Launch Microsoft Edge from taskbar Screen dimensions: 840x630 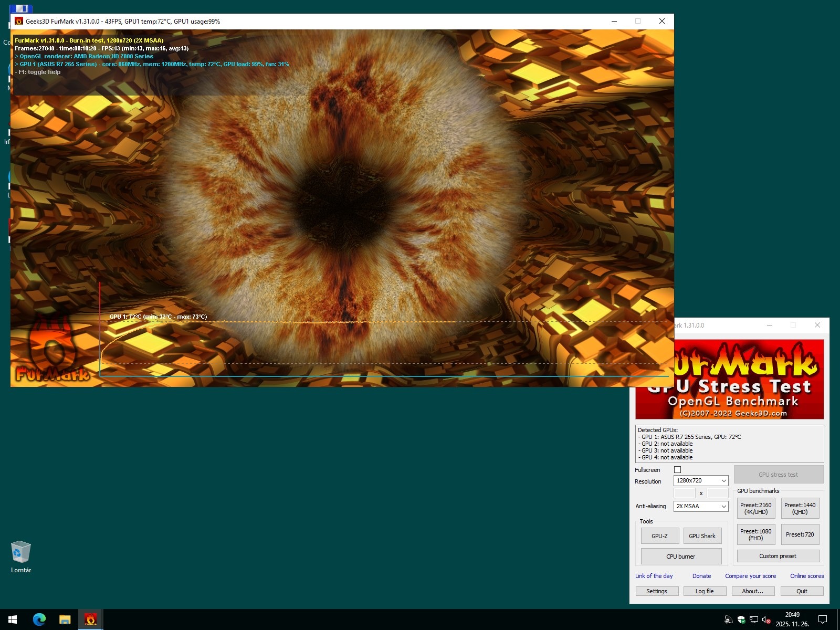(39, 619)
